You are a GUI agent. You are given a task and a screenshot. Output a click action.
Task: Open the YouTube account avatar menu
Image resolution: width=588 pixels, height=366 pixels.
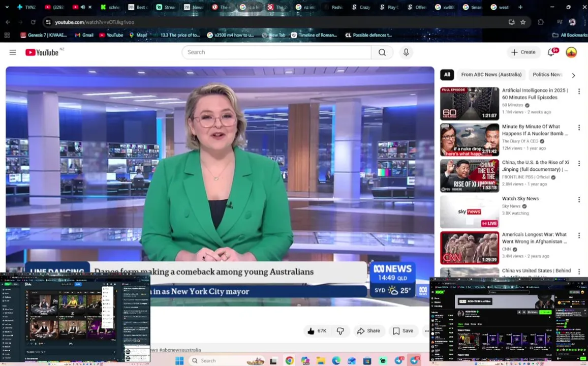click(x=571, y=52)
